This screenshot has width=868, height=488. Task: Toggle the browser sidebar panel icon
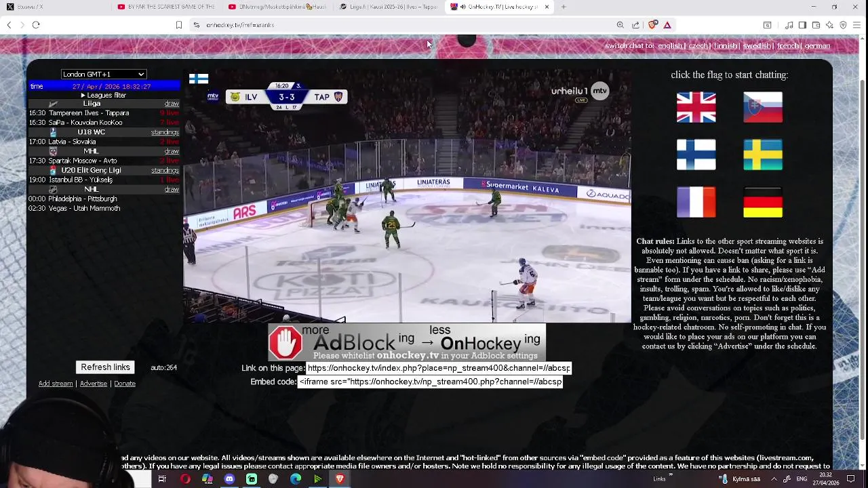(x=802, y=25)
